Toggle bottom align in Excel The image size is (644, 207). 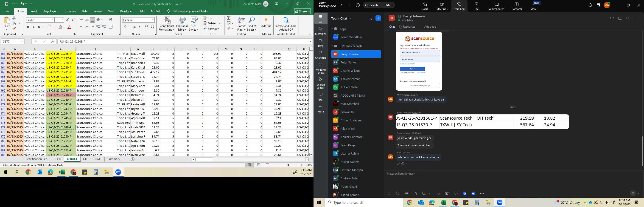92,20
